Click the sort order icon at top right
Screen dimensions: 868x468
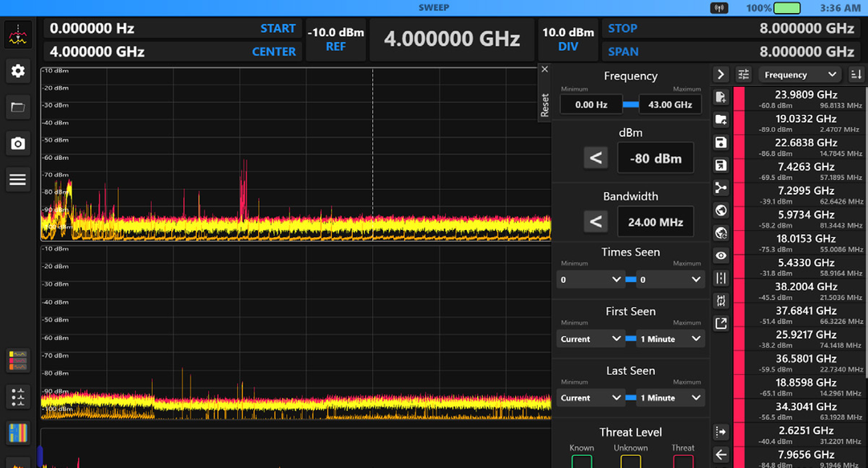pyautogui.click(x=856, y=75)
